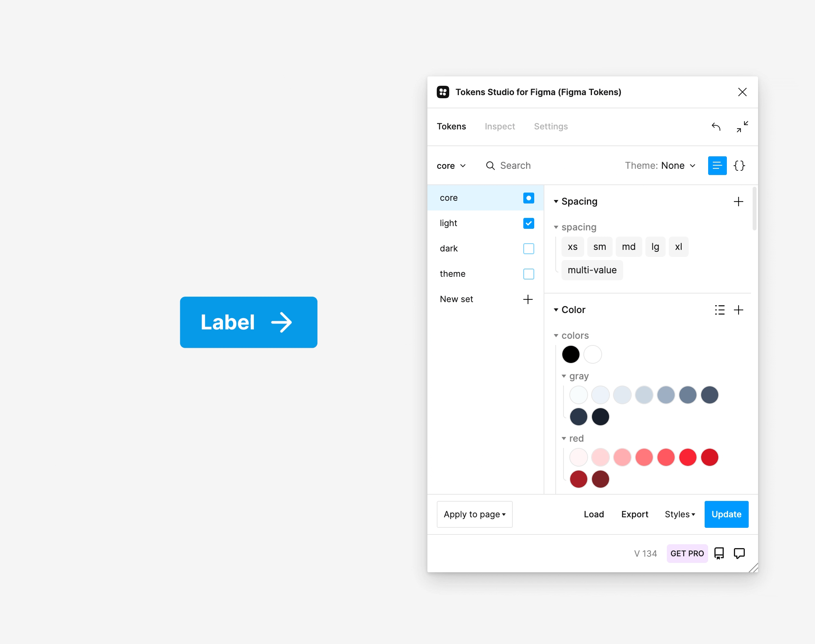Switch to the Settings tab
Screen dimensions: 815x644
pos(550,126)
